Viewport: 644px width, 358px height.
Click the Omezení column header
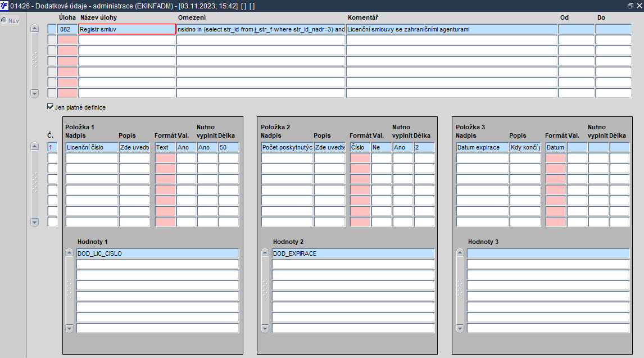(x=192, y=17)
